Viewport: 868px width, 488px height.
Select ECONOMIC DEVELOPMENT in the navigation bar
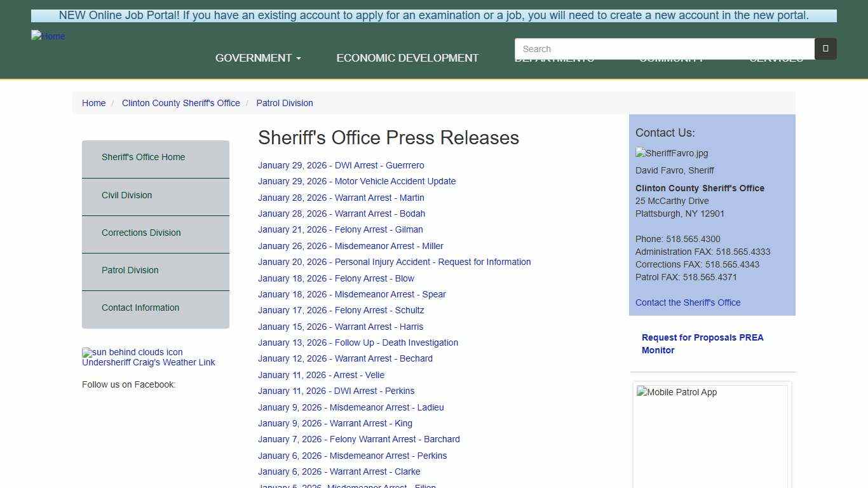(407, 58)
